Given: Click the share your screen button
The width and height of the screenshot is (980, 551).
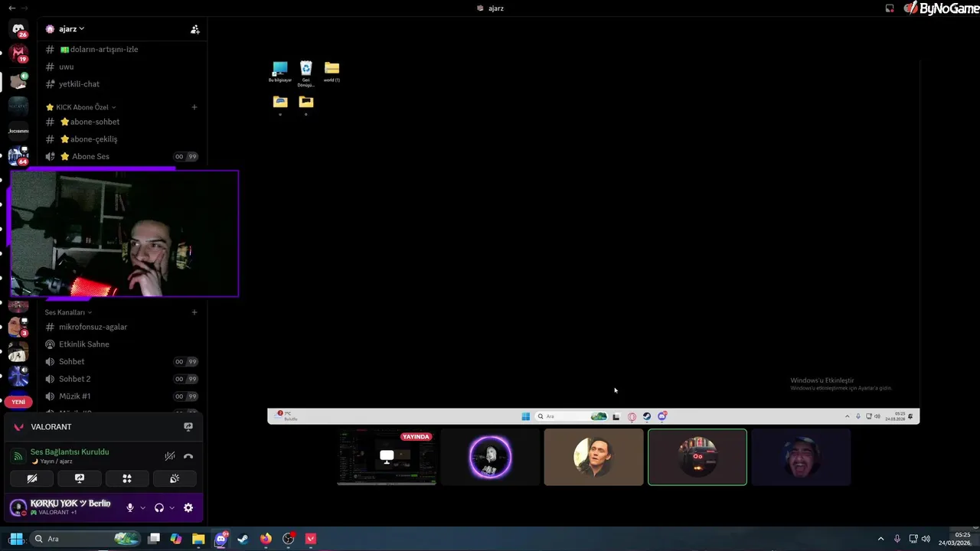Looking at the screenshot, I should click(80, 478).
